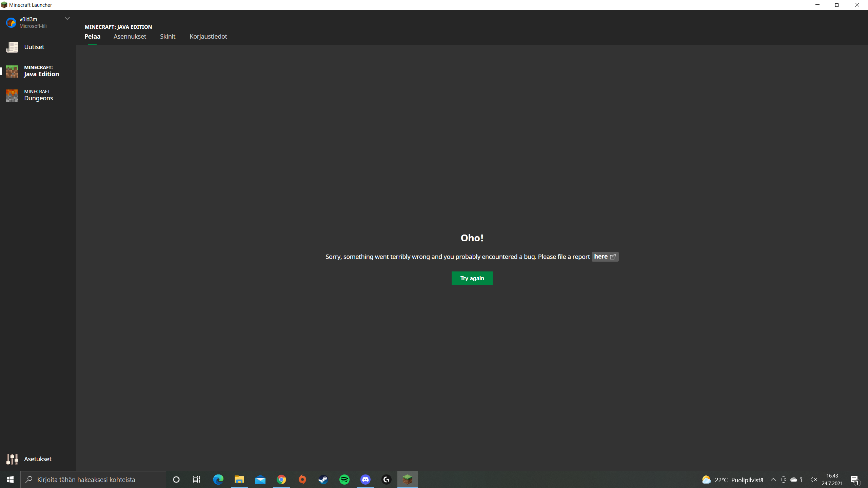Open the weather widget showing 22°C
The width and height of the screenshot is (868, 488).
(732, 480)
